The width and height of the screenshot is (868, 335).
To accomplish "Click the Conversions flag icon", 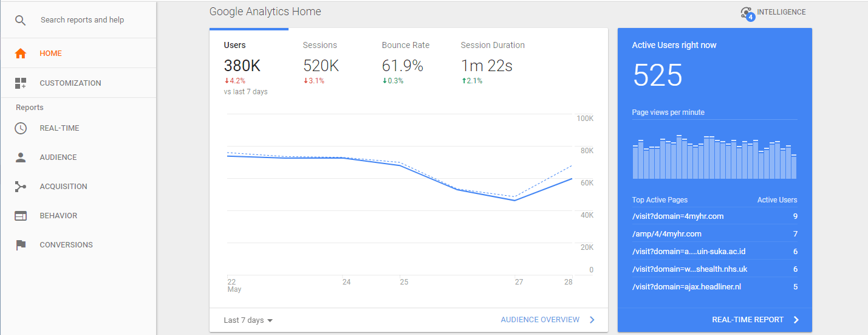I will pyautogui.click(x=21, y=245).
